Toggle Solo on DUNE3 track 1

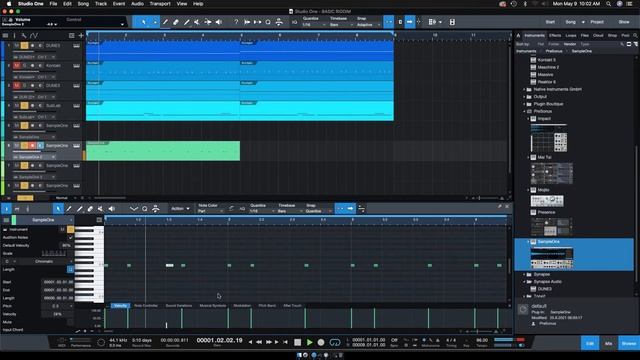point(24,46)
